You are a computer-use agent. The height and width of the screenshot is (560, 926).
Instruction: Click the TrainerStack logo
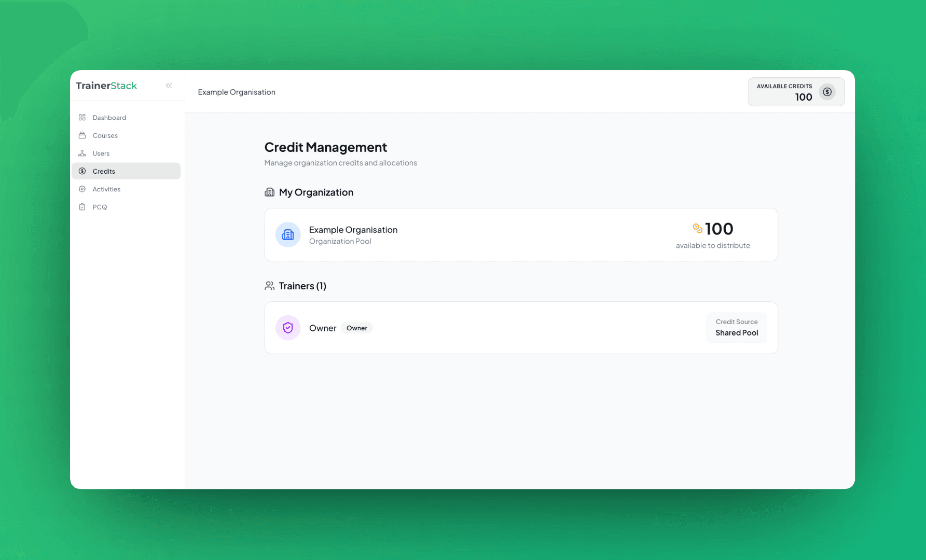click(x=106, y=85)
